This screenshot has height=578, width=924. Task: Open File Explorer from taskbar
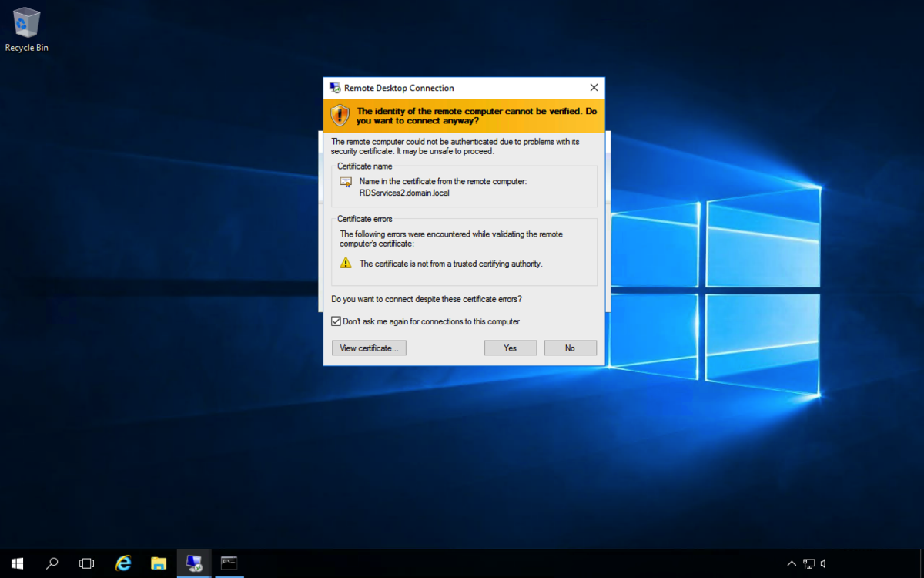point(159,563)
